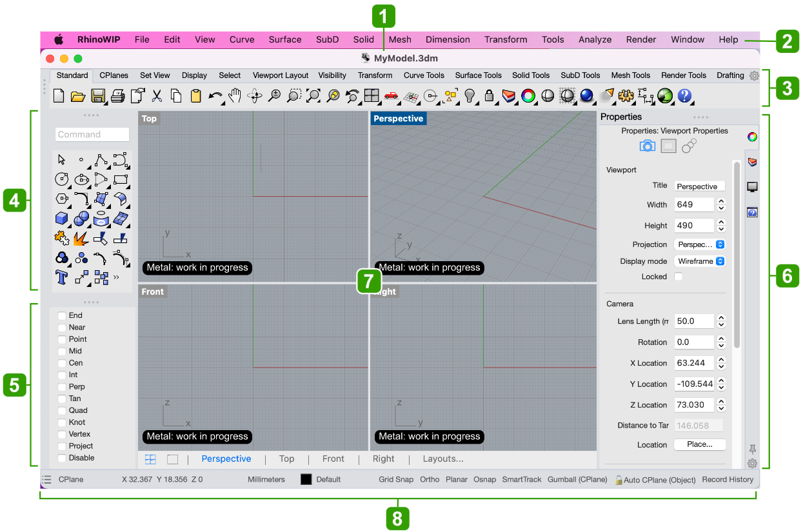Click the Save floppy disk icon
The image size is (803, 532).
tap(98, 96)
